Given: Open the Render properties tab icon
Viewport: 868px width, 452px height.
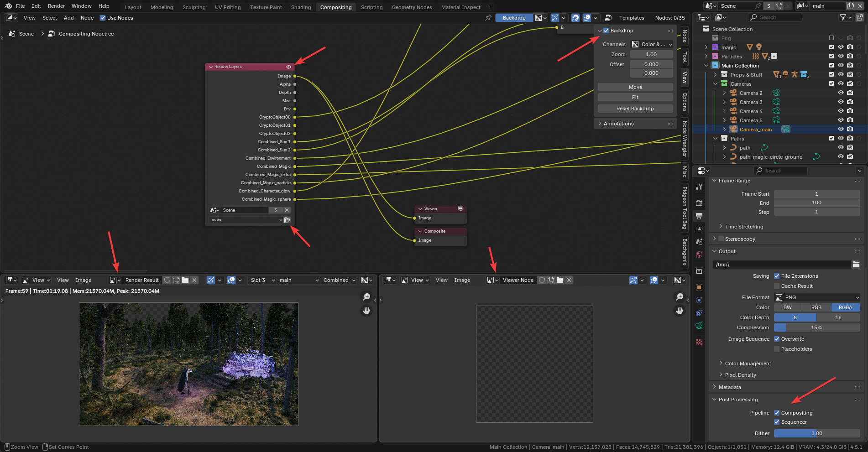Looking at the screenshot, I should click(699, 203).
